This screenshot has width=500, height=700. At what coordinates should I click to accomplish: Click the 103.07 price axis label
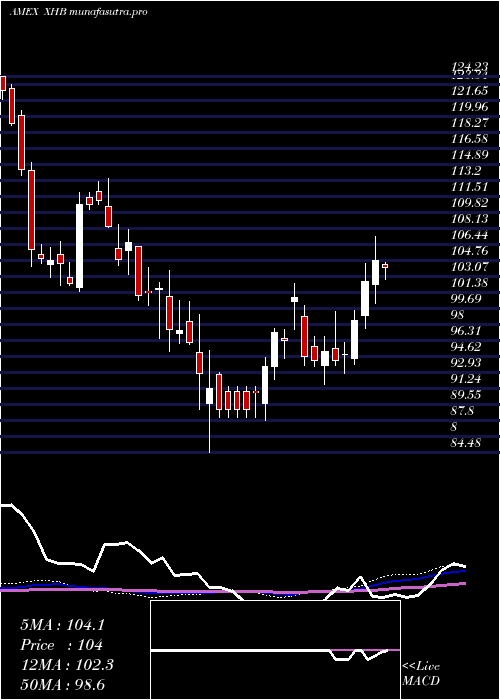pyautogui.click(x=470, y=267)
